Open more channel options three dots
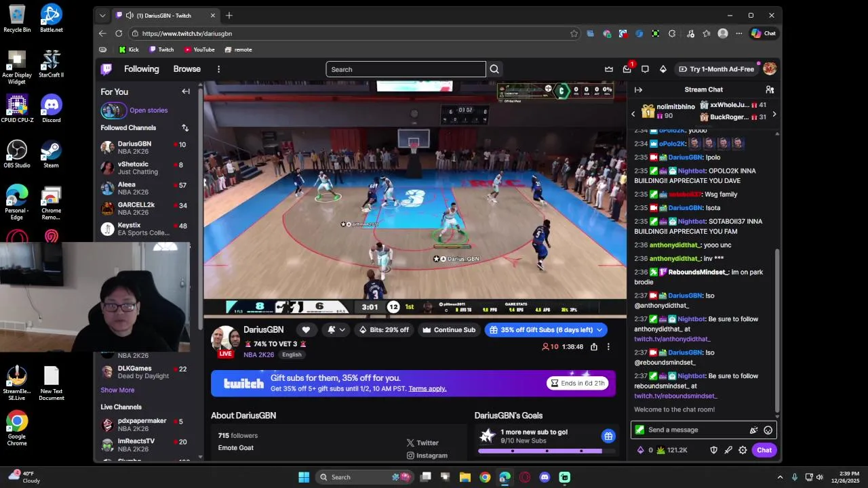This screenshot has height=488, width=868. coord(608,347)
